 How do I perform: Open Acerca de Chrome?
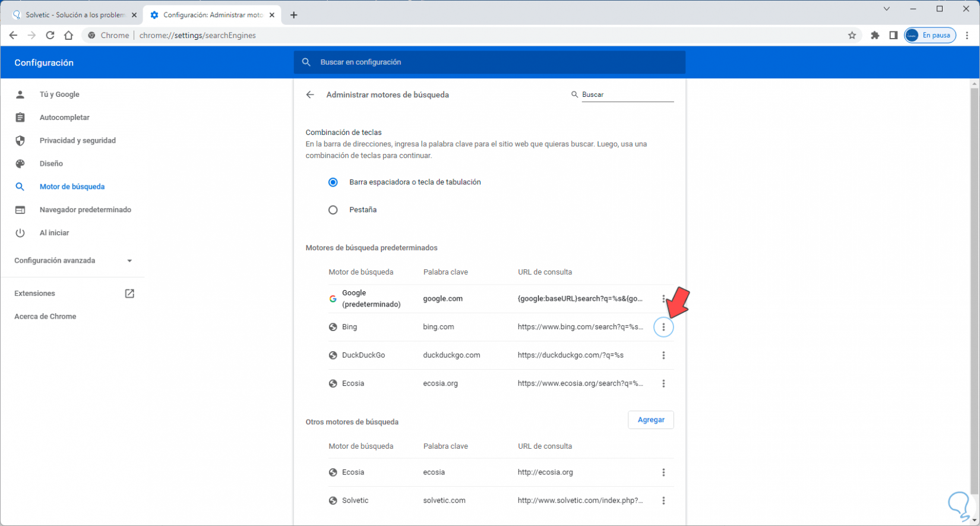click(x=45, y=317)
